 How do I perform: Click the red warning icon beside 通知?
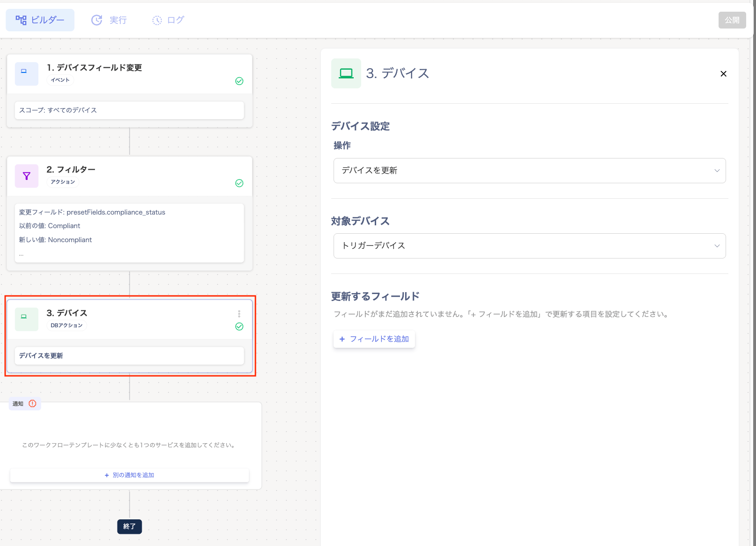click(32, 403)
